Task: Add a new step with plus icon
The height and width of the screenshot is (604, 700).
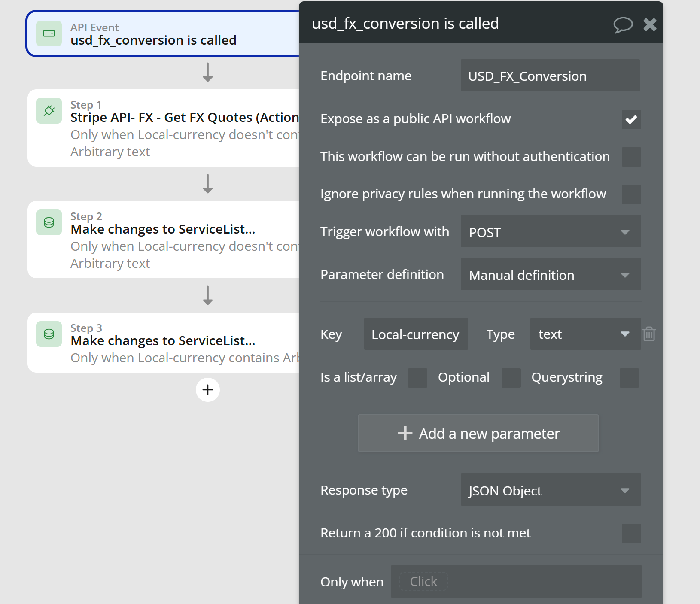Action: 208,390
